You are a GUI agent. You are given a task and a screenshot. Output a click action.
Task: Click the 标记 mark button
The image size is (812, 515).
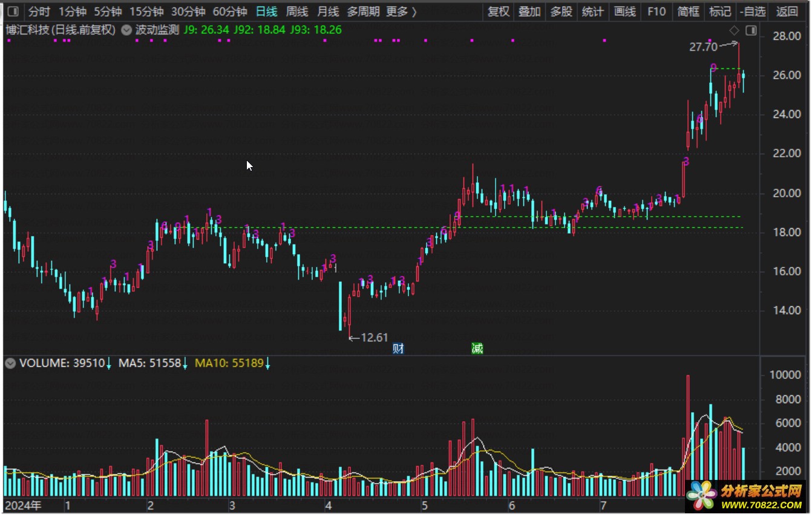tap(720, 11)
